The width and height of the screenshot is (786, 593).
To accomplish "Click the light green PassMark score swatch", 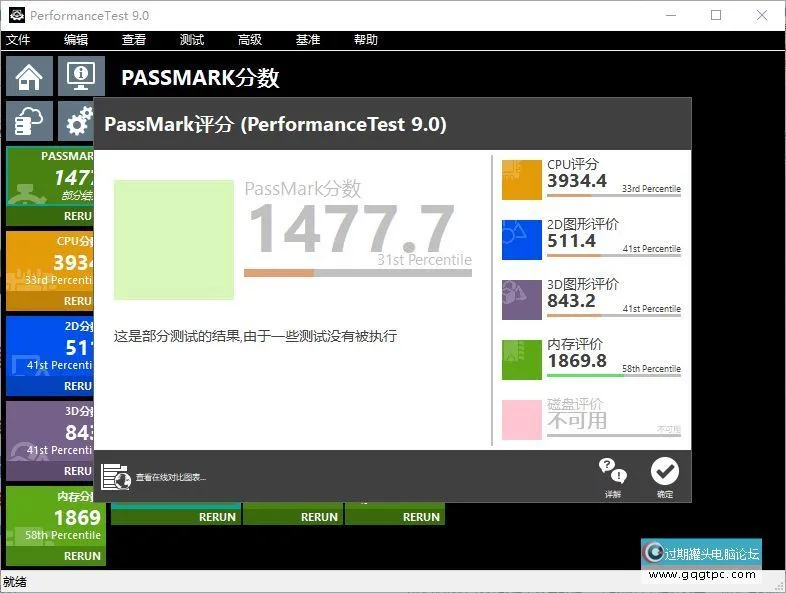I will pos(174,240).
